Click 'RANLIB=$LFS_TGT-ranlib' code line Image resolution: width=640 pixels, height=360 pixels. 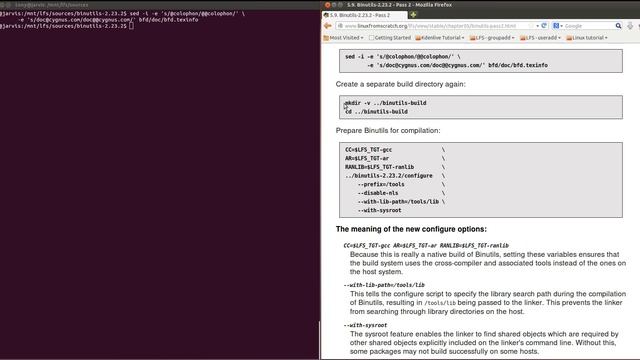[x=380, y=167]
